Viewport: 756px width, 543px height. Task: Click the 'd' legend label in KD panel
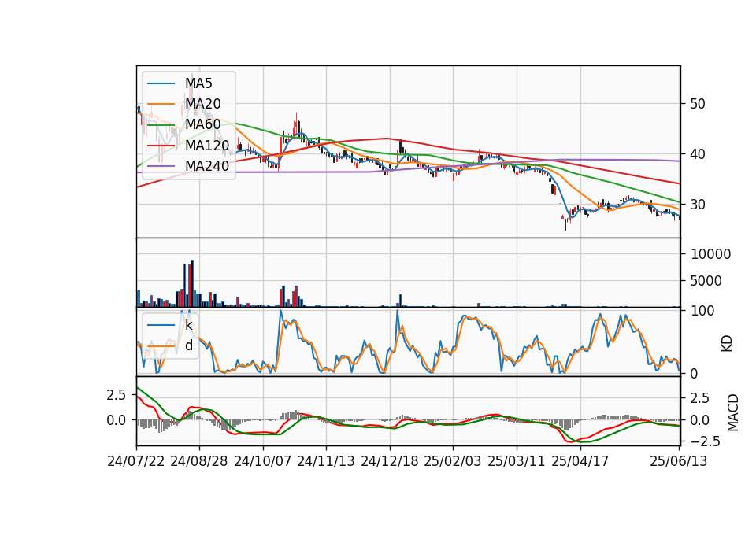click(189, 345)
